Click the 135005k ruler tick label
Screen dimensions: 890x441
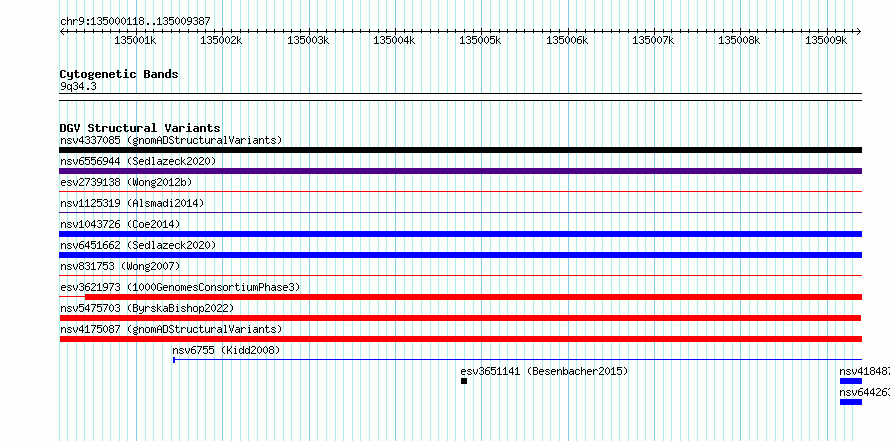(x=480, y=40)
